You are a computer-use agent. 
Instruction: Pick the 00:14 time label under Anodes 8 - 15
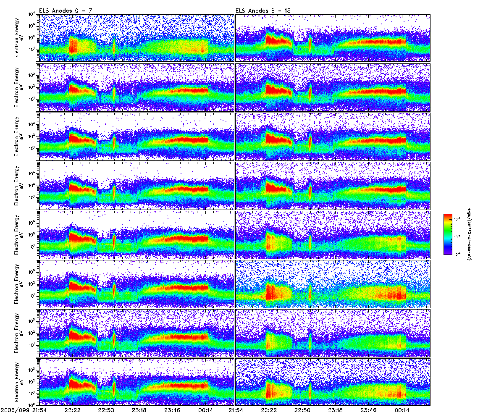(402, 409)
